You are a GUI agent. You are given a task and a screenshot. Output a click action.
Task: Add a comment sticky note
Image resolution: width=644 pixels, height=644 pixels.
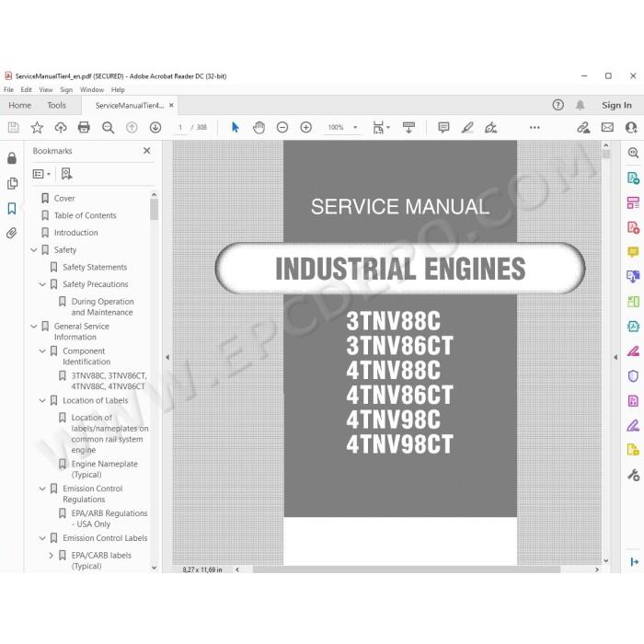[x=443, y=128]
